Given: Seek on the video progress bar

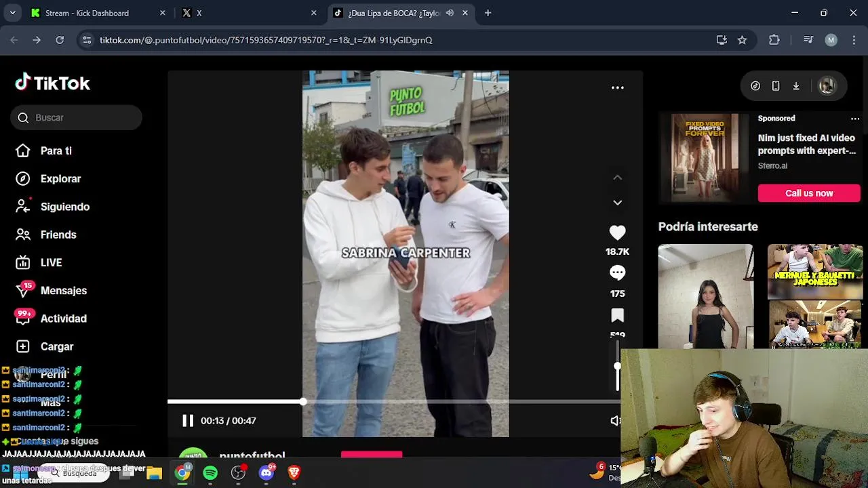Looking at the screenshot, I should (x=393, y=402).
